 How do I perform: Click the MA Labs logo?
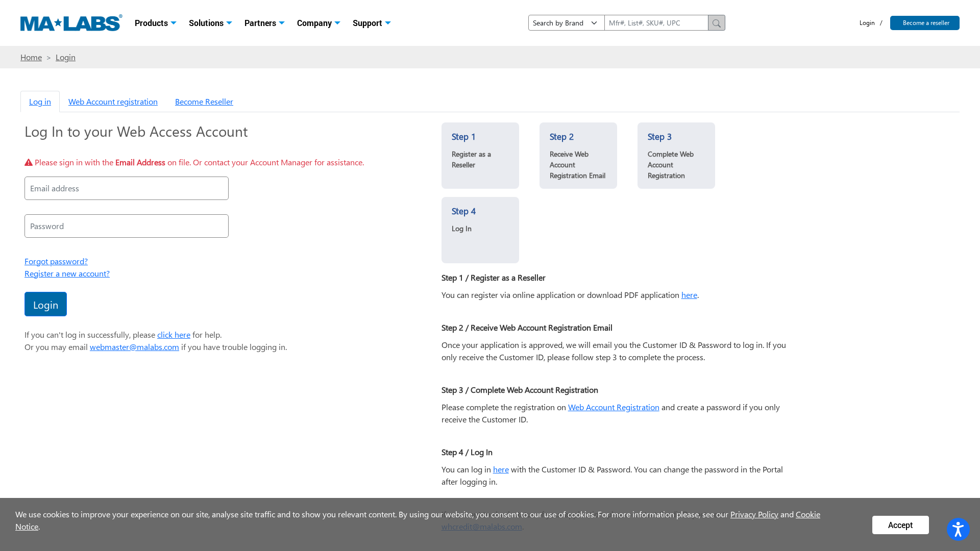[x=71, y=23]
